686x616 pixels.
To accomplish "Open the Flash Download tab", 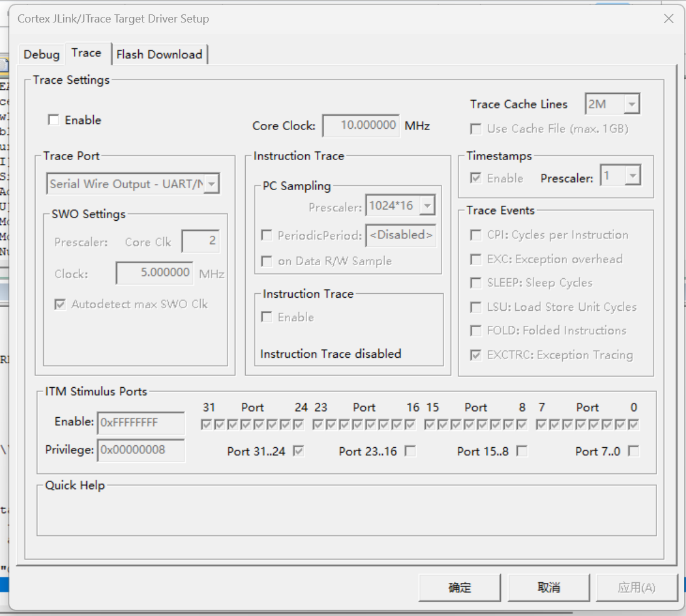I will [159, 54].
